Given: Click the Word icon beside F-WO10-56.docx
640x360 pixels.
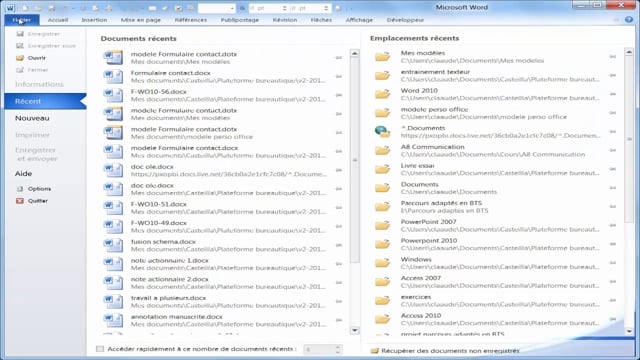Looking at the screenshot, I should (x=113, y=95).
